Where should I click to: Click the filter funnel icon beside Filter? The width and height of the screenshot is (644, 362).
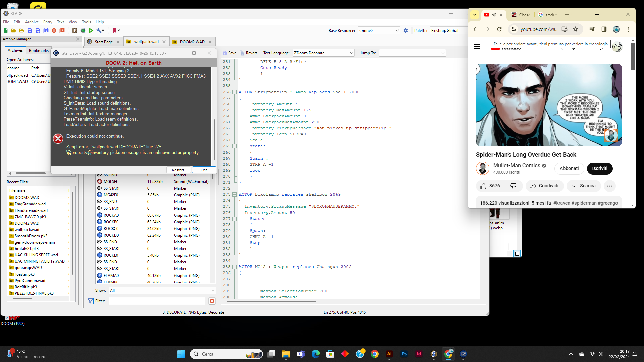(90, 301)
